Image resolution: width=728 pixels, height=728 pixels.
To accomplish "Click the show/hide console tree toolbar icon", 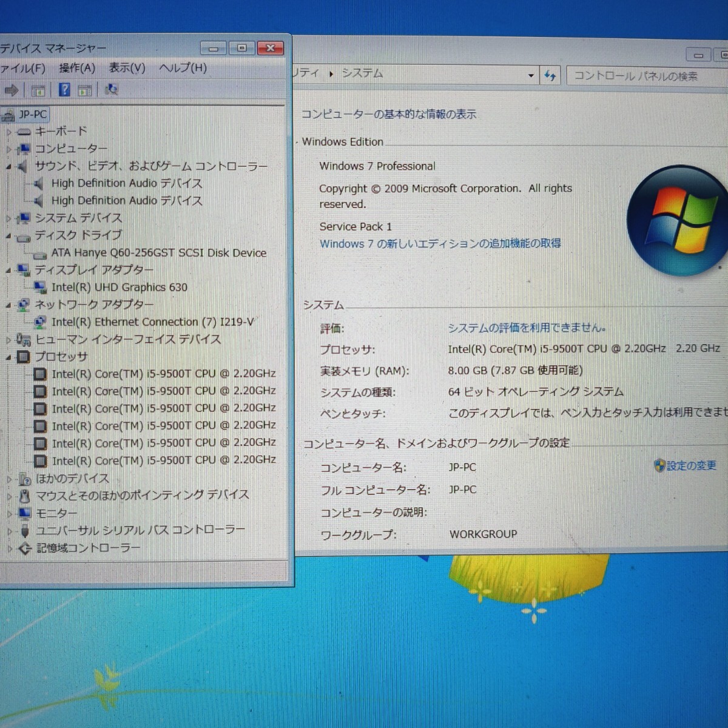I will (x=38, y=90).
